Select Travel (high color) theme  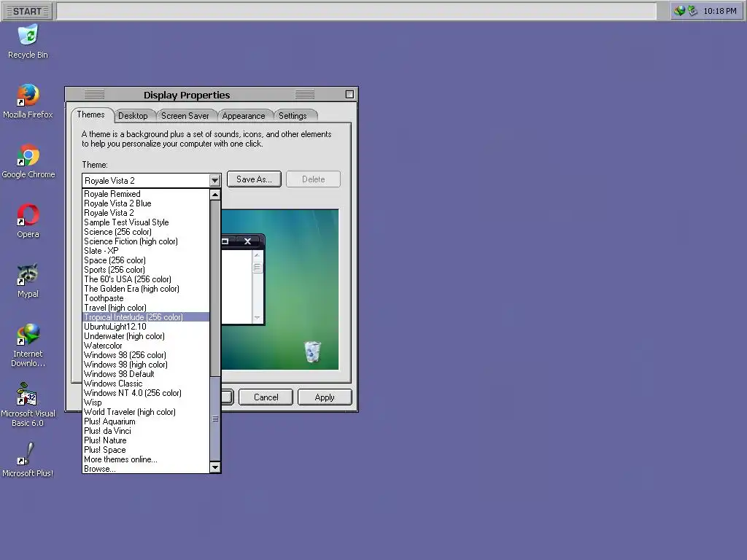coord(146,308)
